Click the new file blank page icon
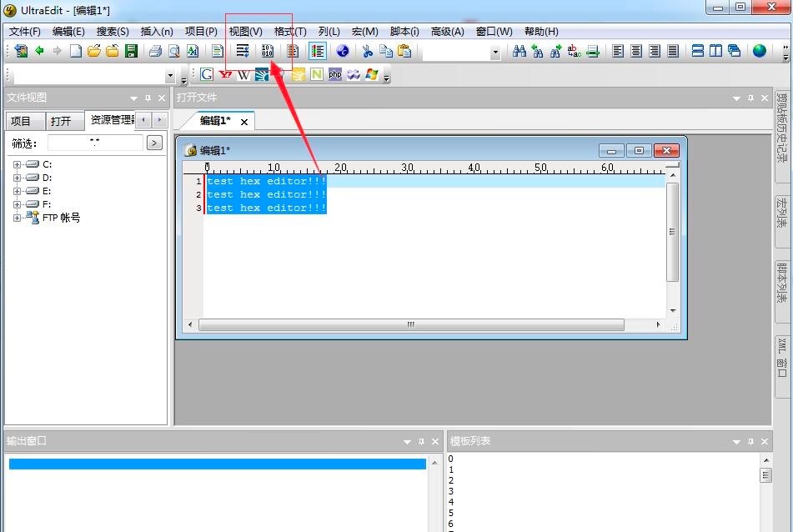The width and height of the screenshot is (793, 532). [x=76, y=51]
